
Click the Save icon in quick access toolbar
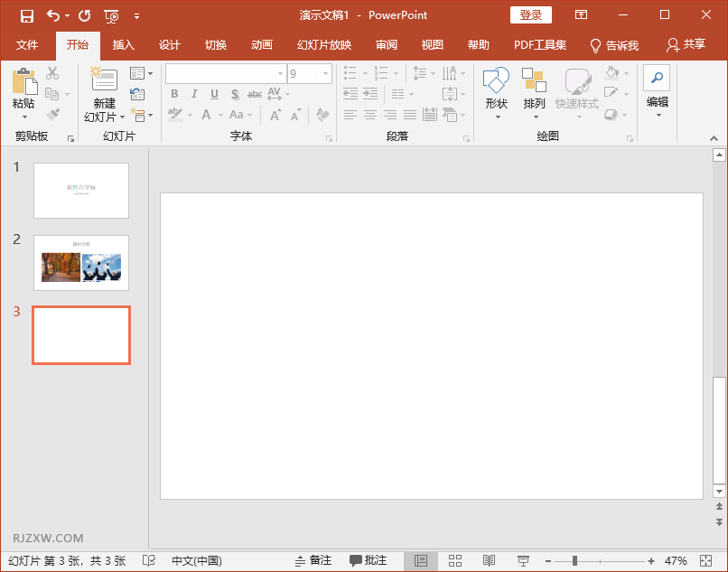coord(26,15)
